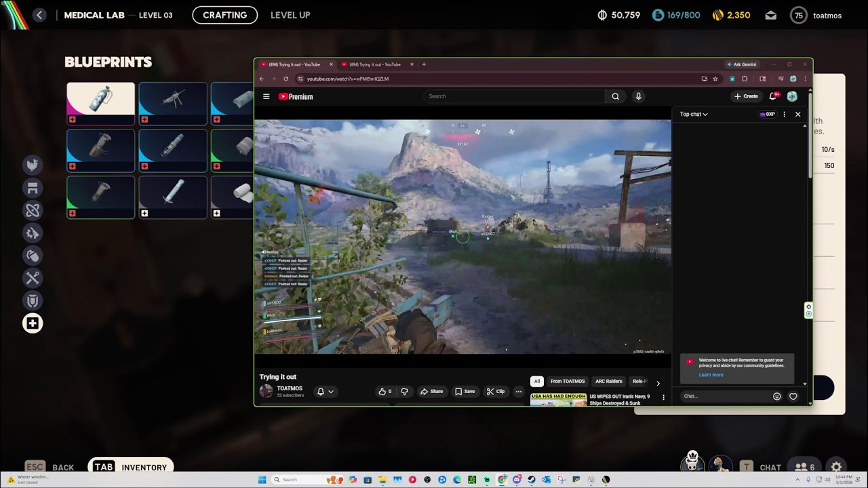Open the workbench station icon in the sidebar
Screen dimensions: 868x488
point(33,188)
